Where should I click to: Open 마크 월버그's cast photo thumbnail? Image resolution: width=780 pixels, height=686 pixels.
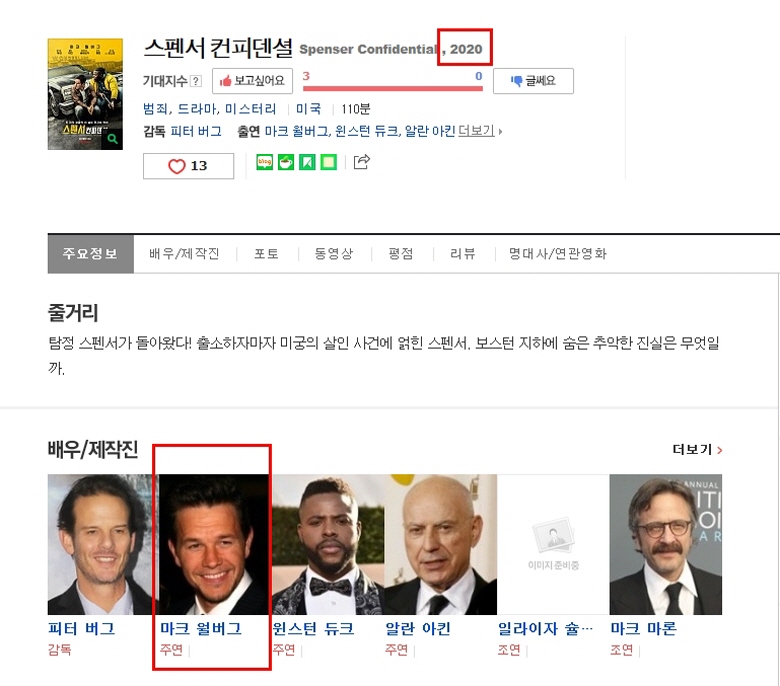[x=214, y=544]
